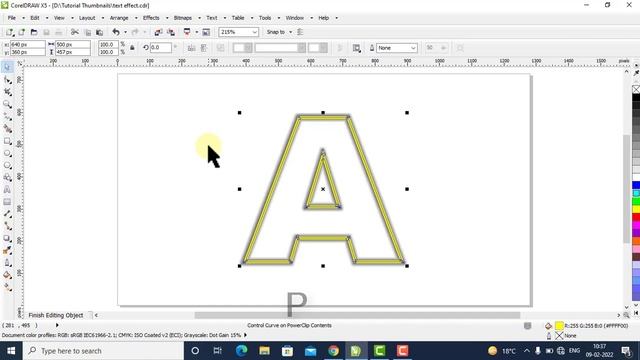Click the taskbar search box
This screenshot has width=640, height=360.
tap(103, 351)
